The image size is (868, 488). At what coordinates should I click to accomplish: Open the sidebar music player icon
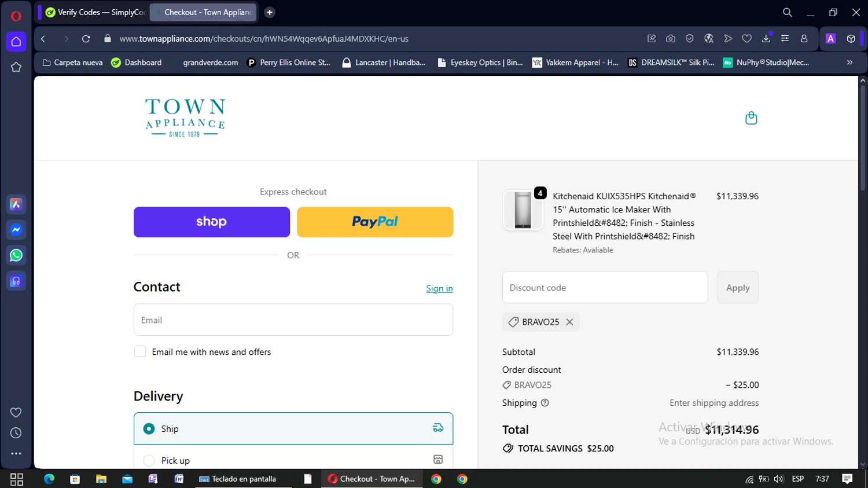pyautogui.click(x=16, y=281)
